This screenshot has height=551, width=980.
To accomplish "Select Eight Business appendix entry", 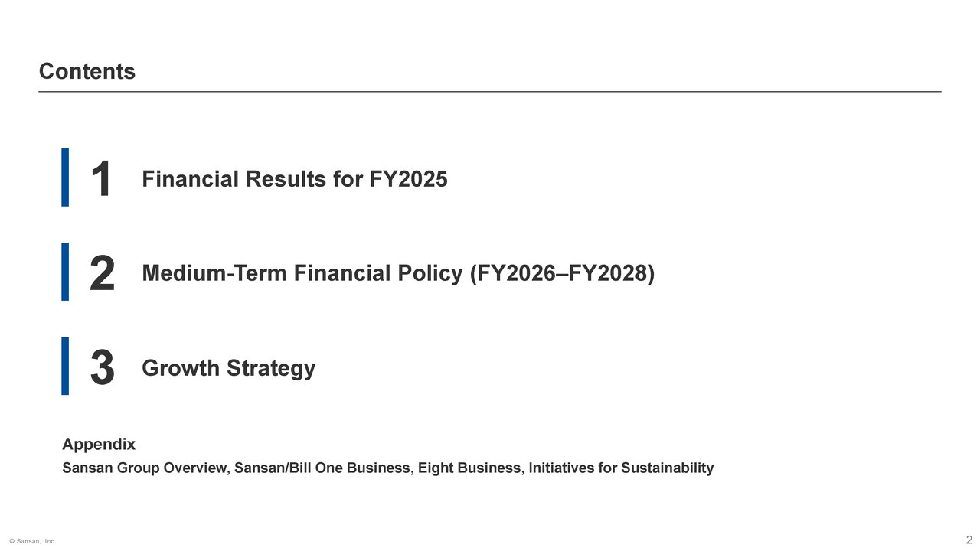I will (469, 468).
